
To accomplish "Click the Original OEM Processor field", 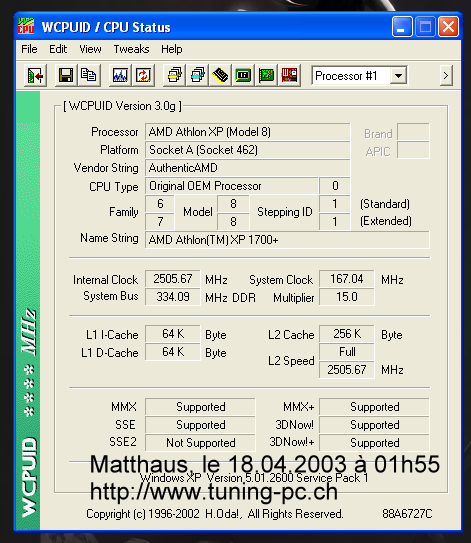I will click(x=231, y=186).
